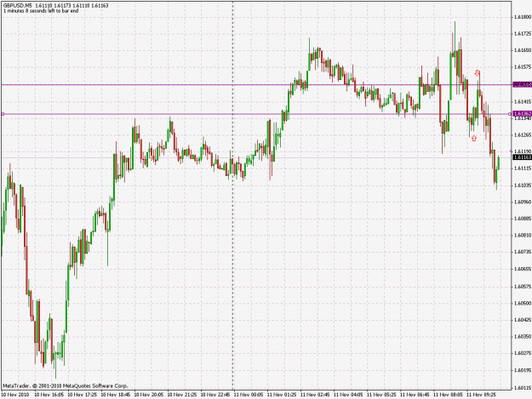
Task: Click the 1.60575 price axis label
Action: click(523, 287)
